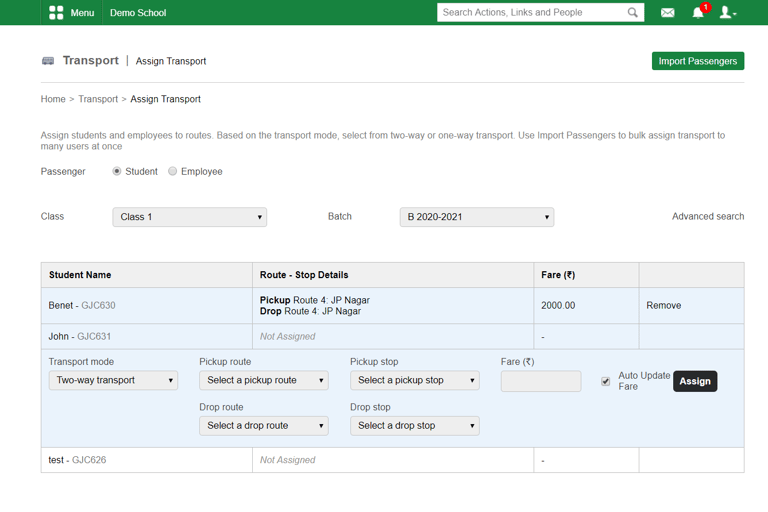Open the Batch dropdown

pyautogui.click(x=476, y=217)
